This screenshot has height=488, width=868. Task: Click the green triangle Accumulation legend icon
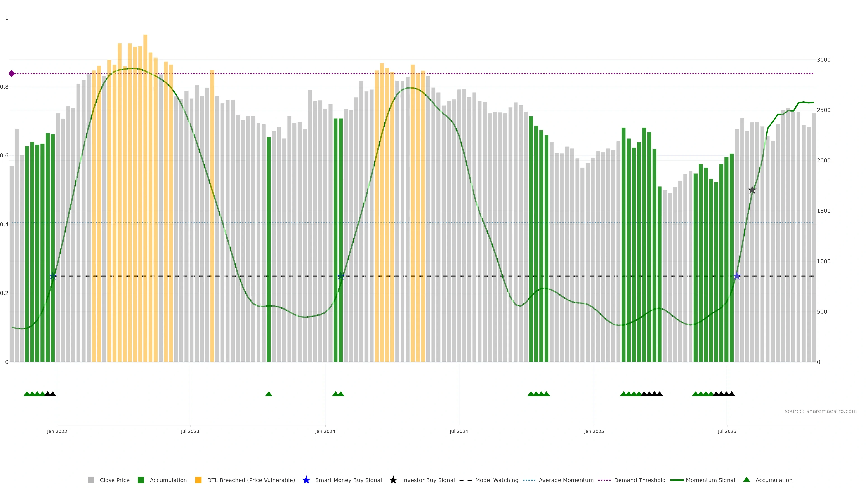[746, 480]
